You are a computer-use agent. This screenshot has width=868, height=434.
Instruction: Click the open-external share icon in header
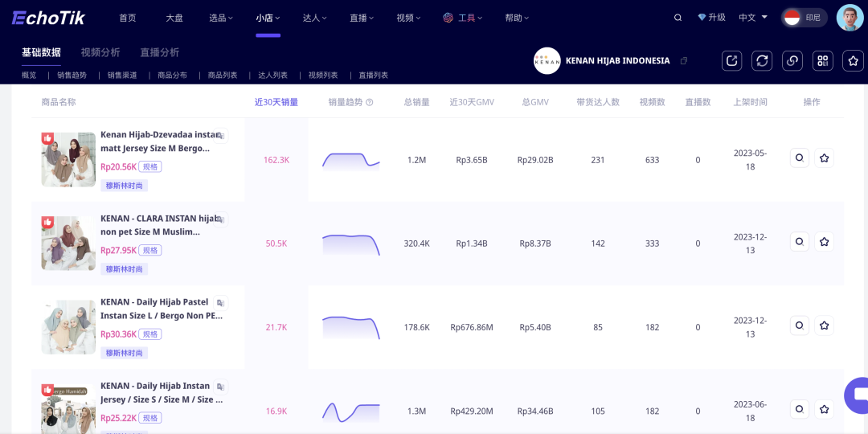click(x=732, y=61)
